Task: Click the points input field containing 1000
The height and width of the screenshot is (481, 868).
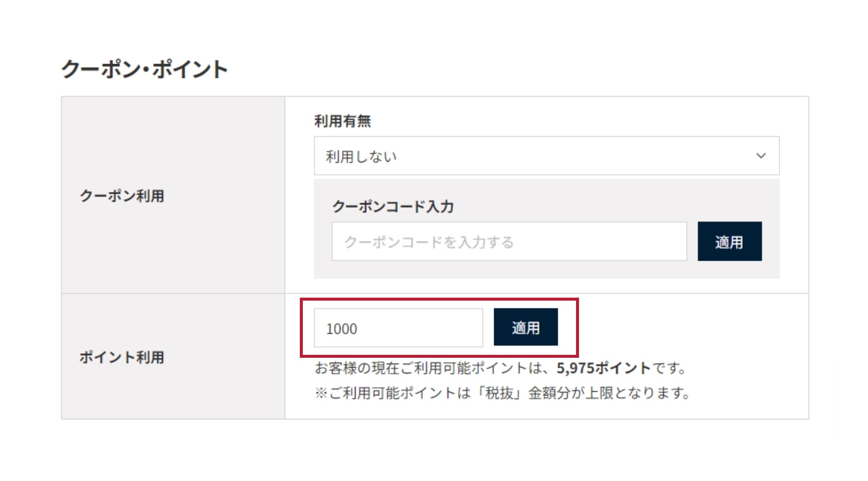Action: coord(398,328)
